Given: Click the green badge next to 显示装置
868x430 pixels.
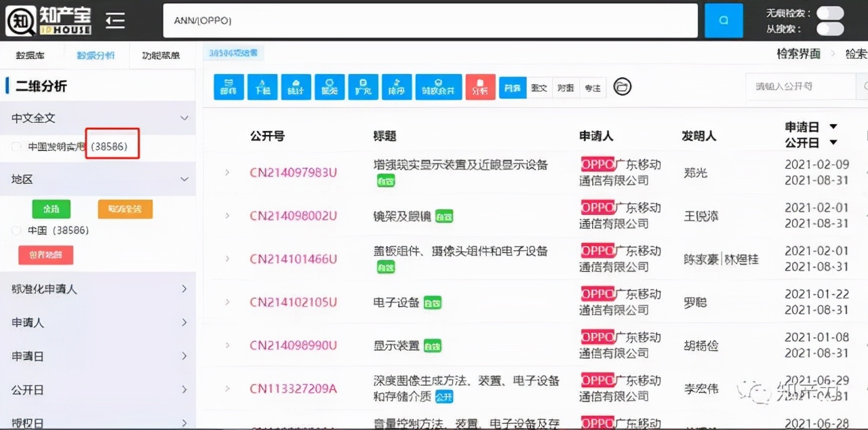Looking at the screenshot, I should pos(433,346).
